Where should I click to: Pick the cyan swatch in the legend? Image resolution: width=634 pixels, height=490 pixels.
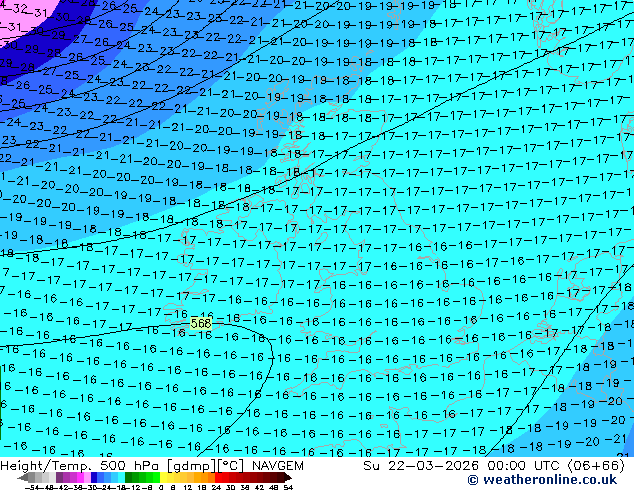(x=118, y=477)
